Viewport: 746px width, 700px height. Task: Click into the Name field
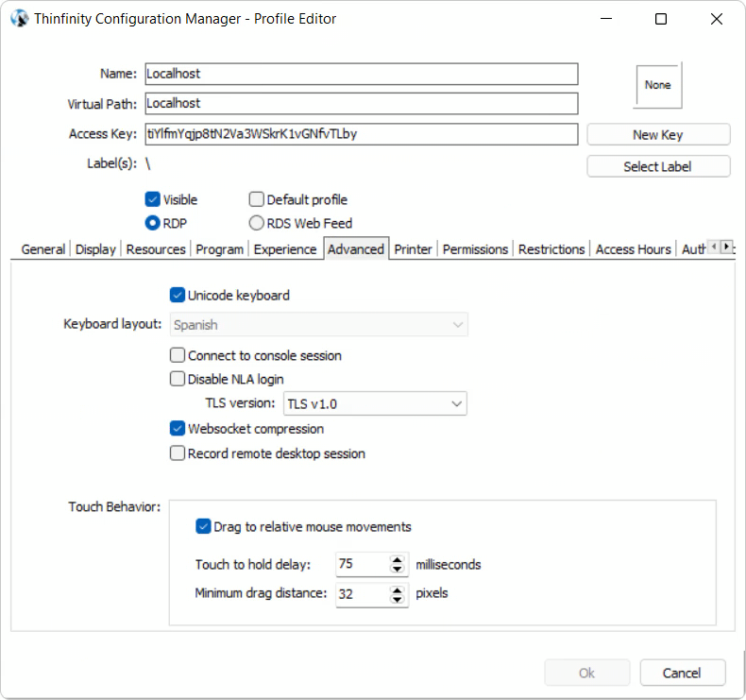point(362,74)
